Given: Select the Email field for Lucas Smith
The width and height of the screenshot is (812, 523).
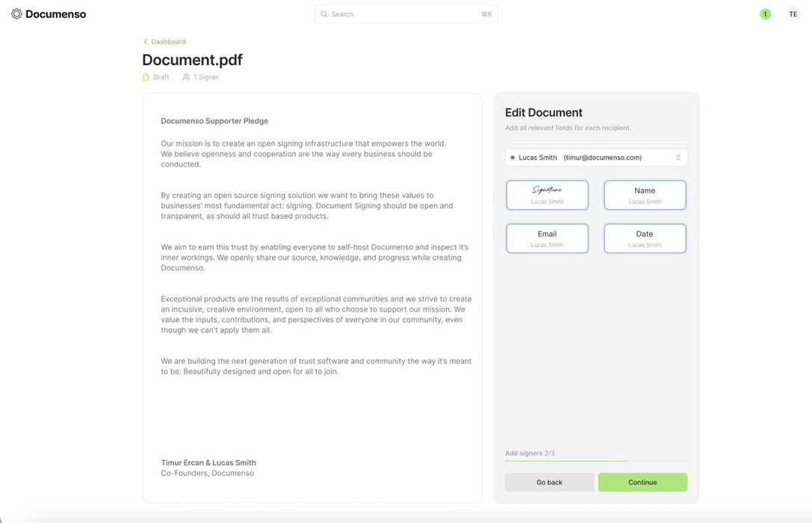Looking at the screenshot, I should [547, 238].
